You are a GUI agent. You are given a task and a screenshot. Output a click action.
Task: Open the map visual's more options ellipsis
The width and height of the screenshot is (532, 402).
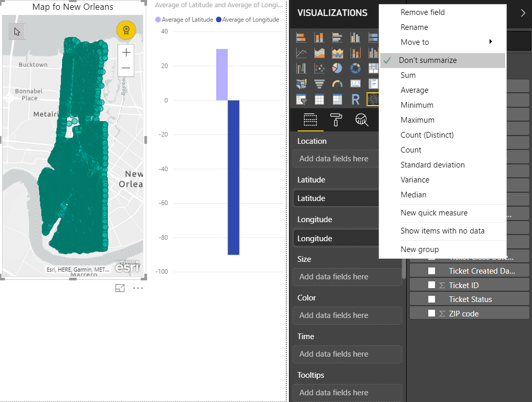138,289
